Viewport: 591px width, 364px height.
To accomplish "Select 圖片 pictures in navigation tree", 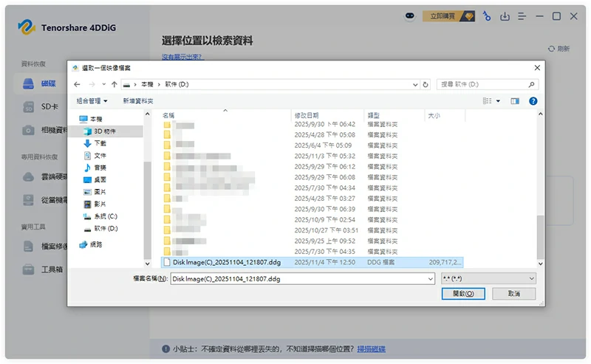I will [x=95, y=192].
